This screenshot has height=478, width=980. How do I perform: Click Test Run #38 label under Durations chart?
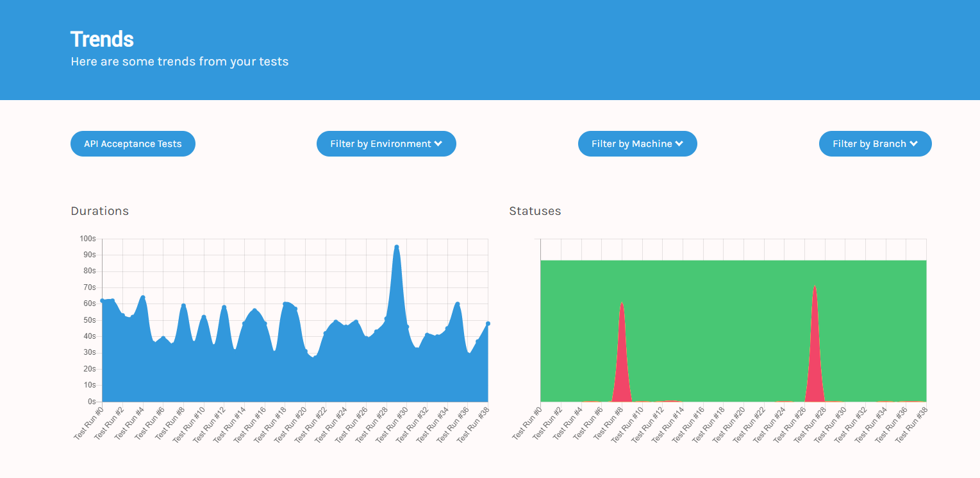(x=472, y=423)
